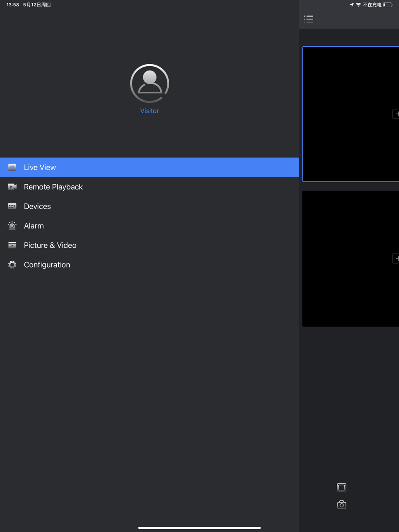Add camera to first view window
The image size is (399, 532).
coord(396,114)
